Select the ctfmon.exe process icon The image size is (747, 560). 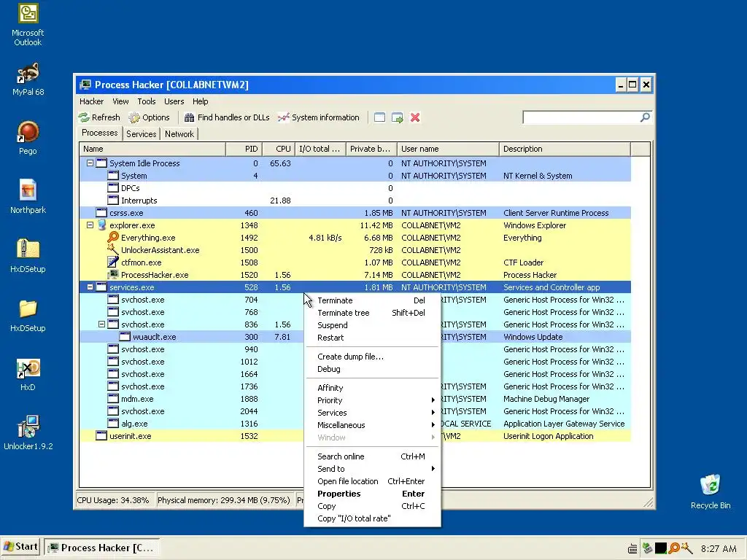click(x=113, y=262)
